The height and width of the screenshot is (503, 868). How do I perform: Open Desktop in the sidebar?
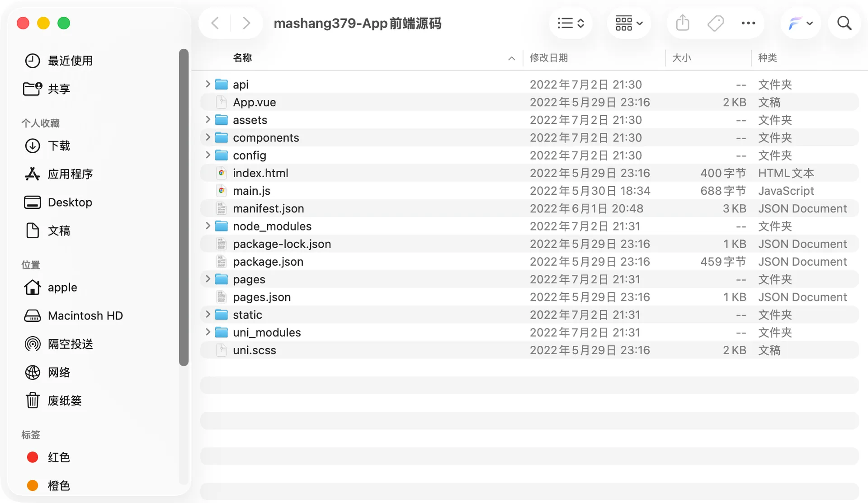(58, 202)
